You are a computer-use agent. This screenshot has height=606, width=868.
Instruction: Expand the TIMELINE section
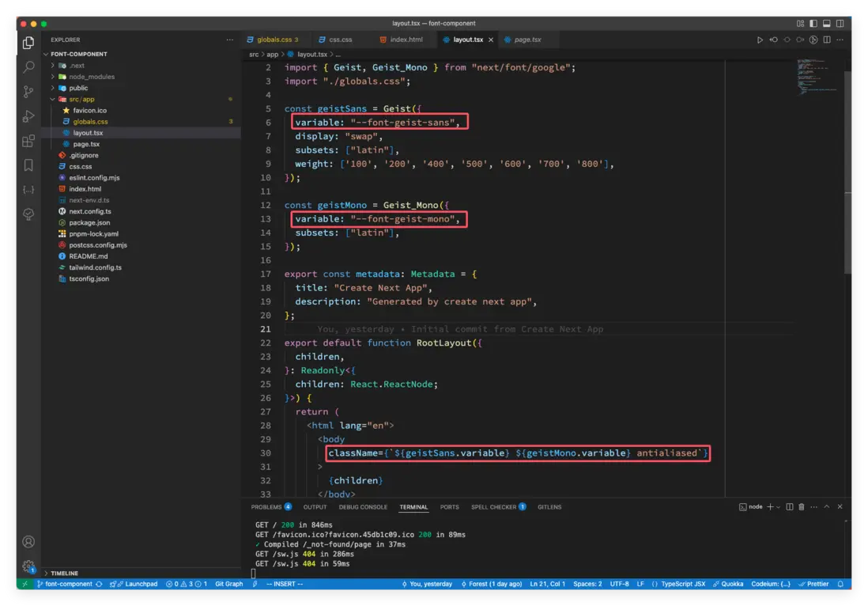(x=65, y=573)
